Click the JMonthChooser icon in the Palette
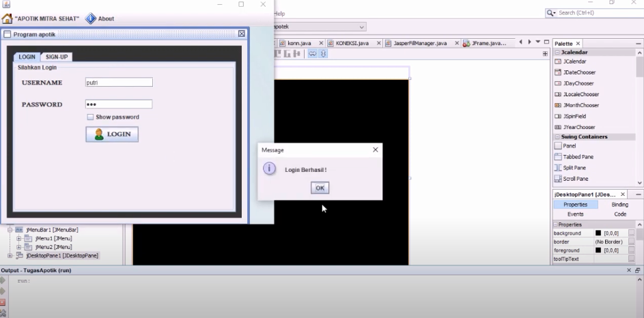This screenshot has height=318, width=644. (558, 106)
